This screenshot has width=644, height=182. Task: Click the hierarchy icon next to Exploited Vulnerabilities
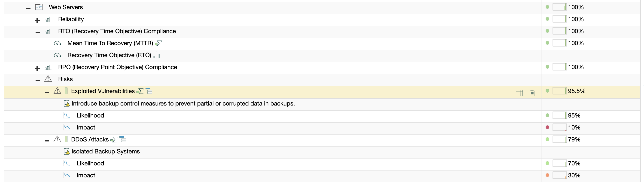[149, 91]
